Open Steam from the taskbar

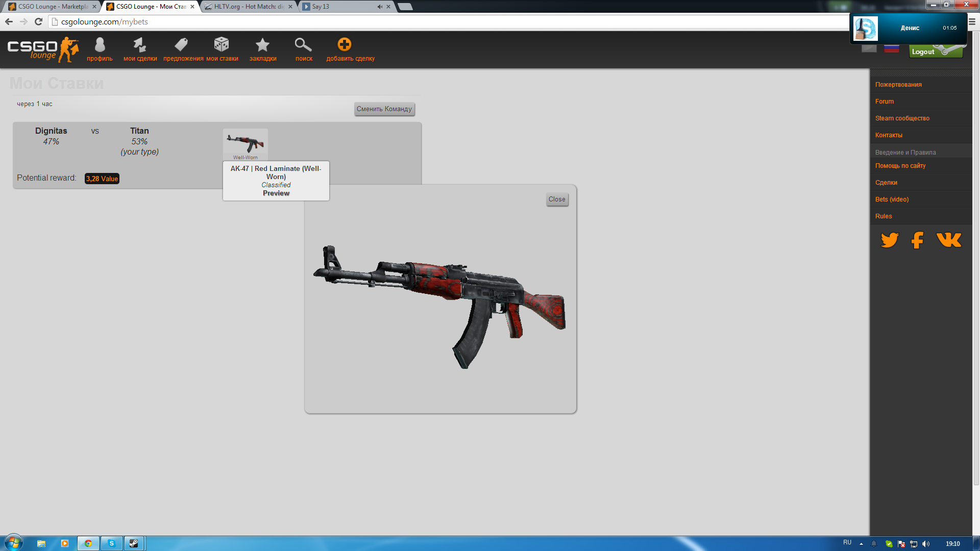(x=134, y=543)
